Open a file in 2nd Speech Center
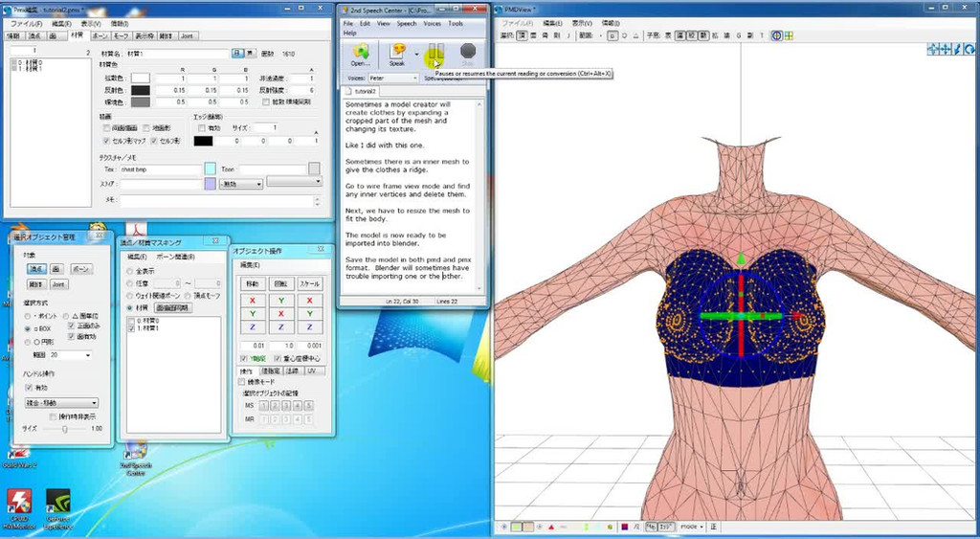Viewport: 980px width, 539px height. coord(360,55)
